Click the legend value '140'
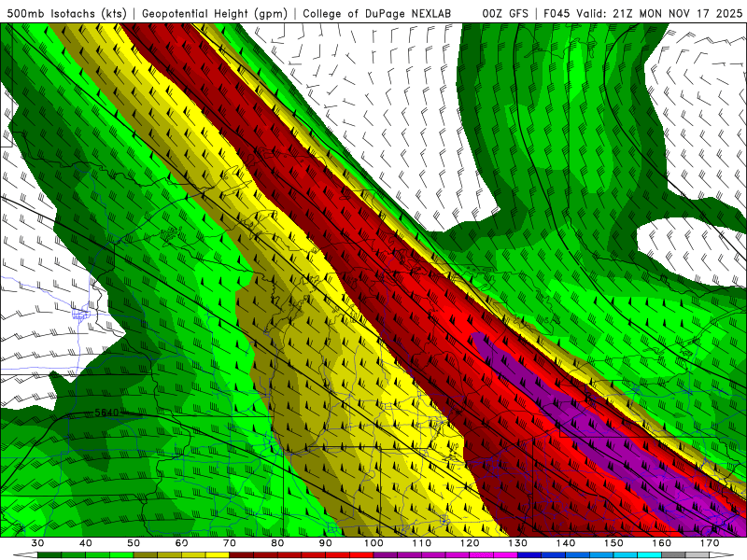This screenshot has height=560, width=747. tap(566, 543)
